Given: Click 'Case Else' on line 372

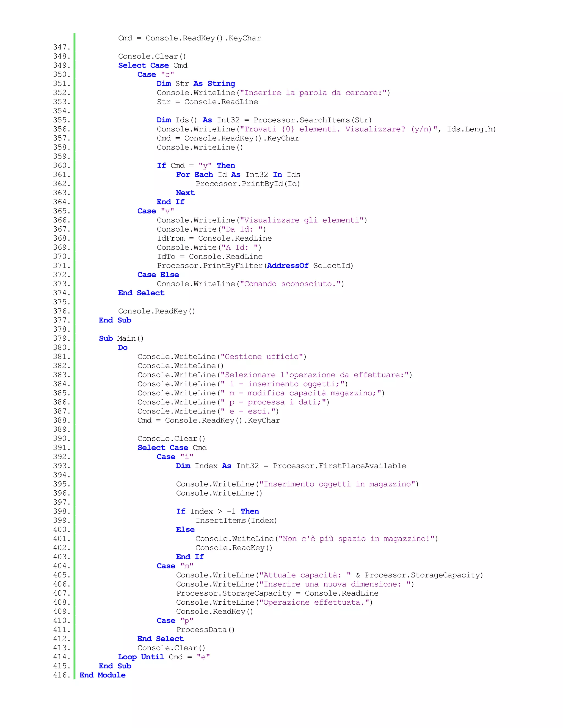Looking at the screenshot, I should 158,275.
